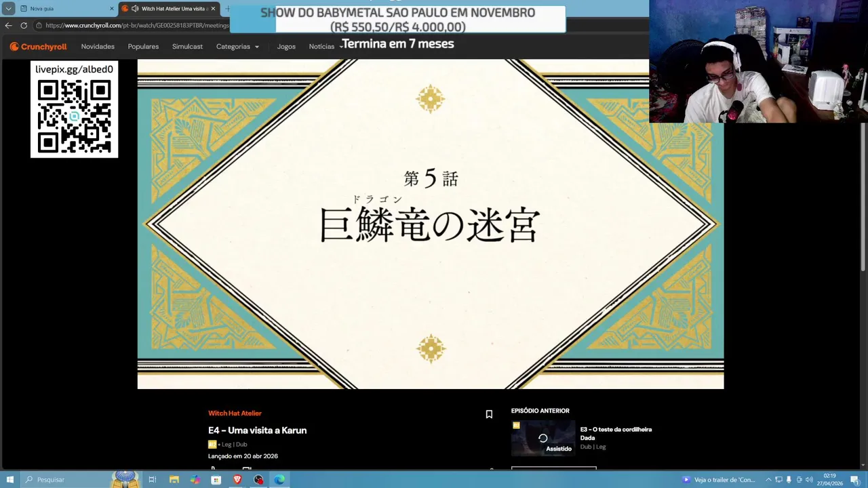Viewport: 868px width, 488px height.
Task: Expand the Categorias dropdown
Action: click(237, 47)
